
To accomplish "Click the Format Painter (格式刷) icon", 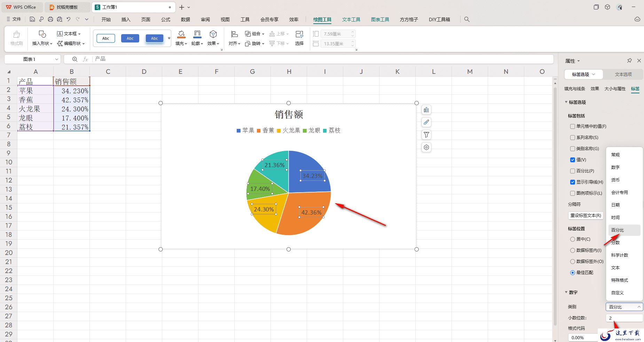I will (x=16, y=38).
